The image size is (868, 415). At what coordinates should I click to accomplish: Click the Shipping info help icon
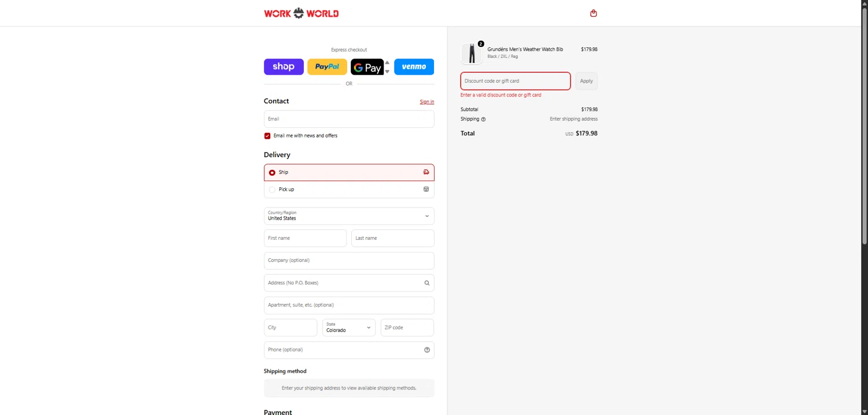pos(483,120)
